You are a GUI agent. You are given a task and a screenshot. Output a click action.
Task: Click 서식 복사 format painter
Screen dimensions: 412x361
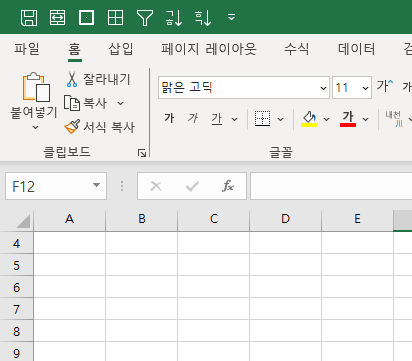[x=100, y=127]
